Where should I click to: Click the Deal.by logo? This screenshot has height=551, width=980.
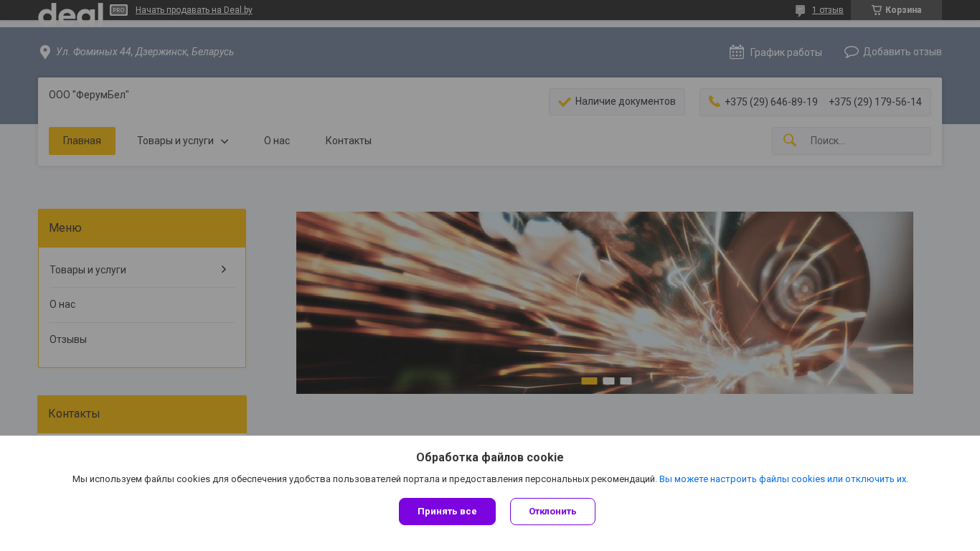[70, 13]
